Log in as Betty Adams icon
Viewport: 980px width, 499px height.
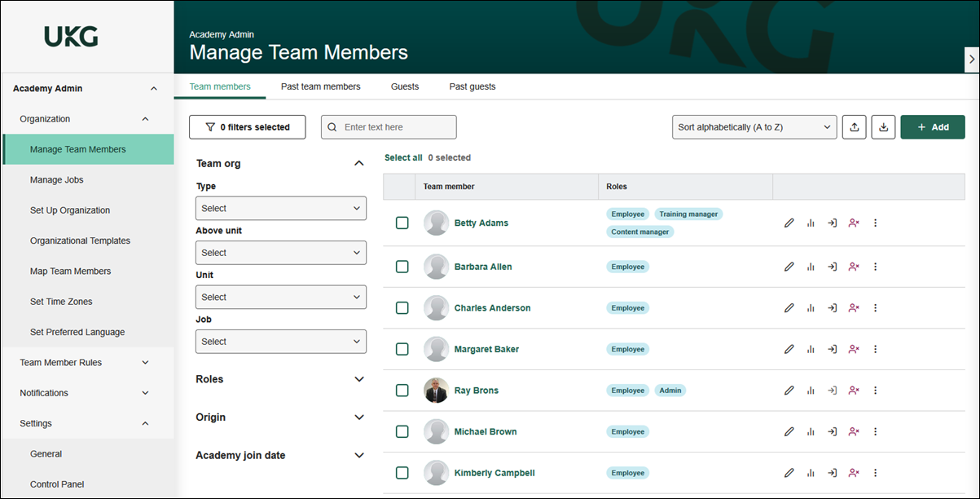(832, 223)
